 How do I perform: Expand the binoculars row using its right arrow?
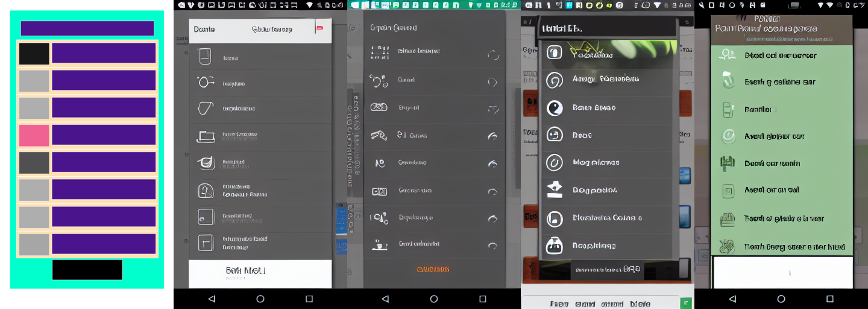click(492, 109)
